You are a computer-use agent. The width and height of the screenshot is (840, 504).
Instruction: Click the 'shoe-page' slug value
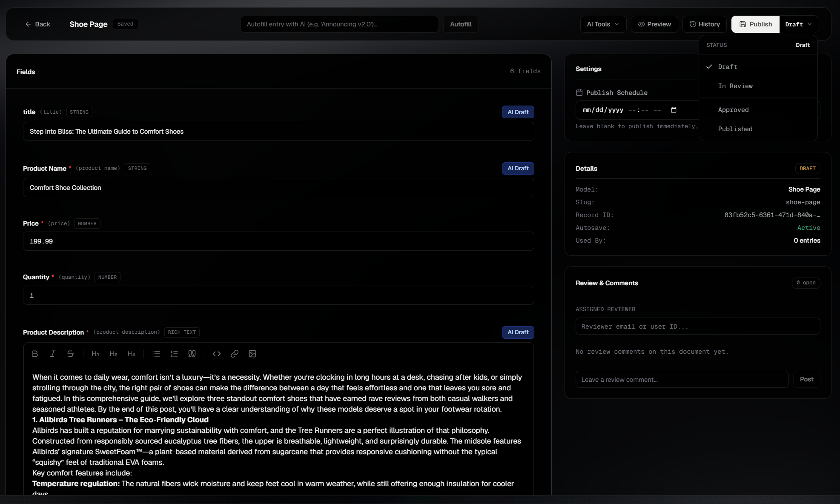click(803, 202)
